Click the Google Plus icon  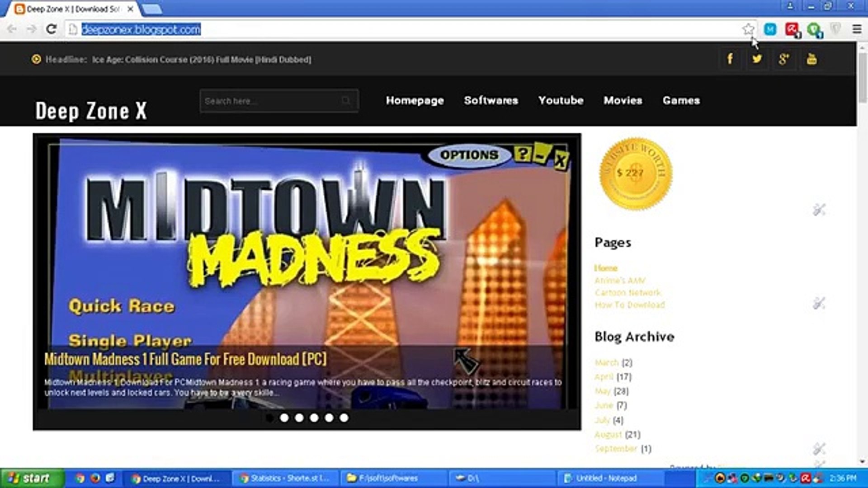784,59
